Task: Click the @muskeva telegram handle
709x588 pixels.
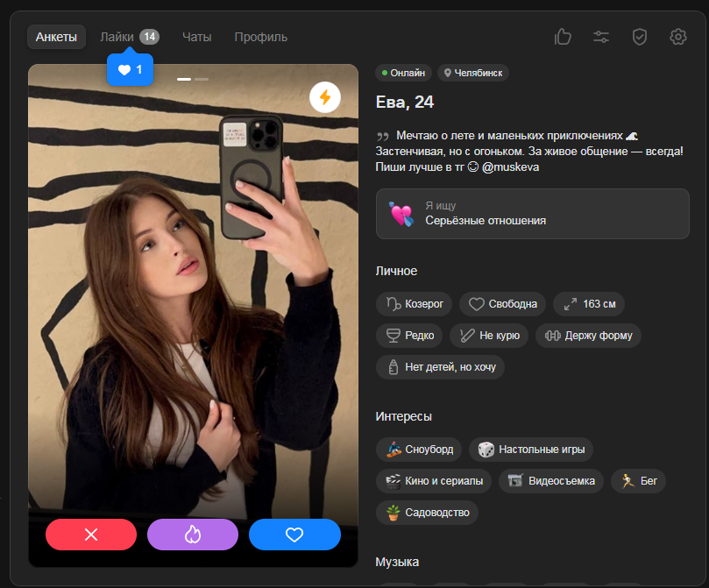Action: [511, 167]
